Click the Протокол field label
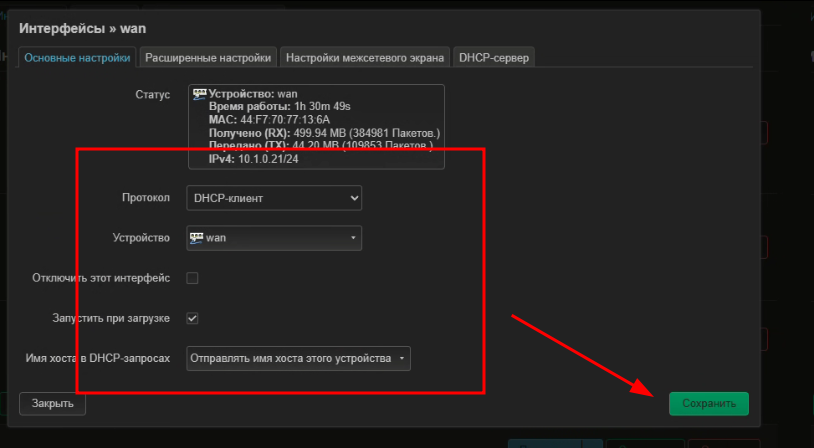 (145, 198)
